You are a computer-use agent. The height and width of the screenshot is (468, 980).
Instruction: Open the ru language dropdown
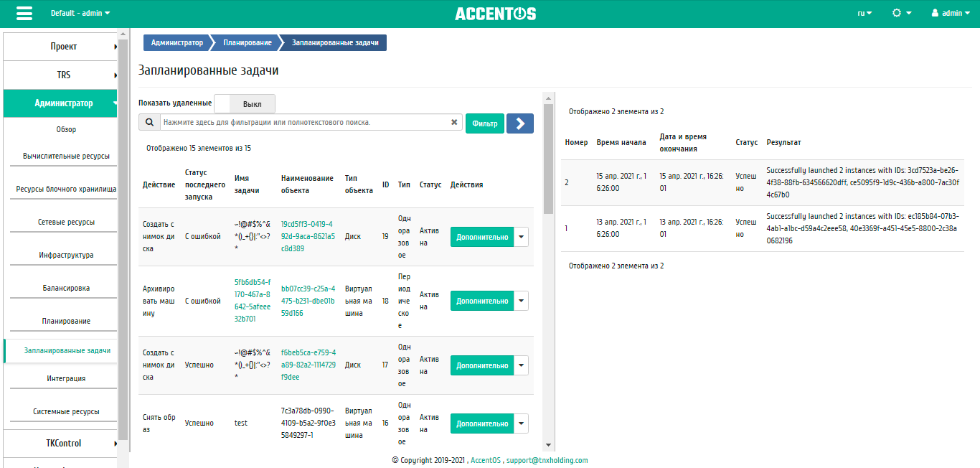tap(864, 13)
